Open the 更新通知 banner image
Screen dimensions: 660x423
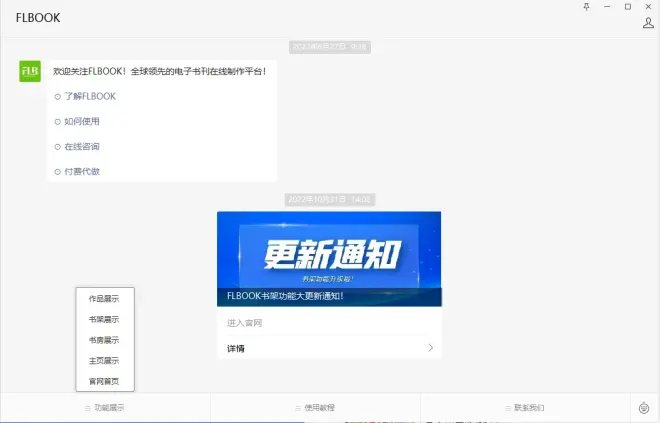coord(329,250)
